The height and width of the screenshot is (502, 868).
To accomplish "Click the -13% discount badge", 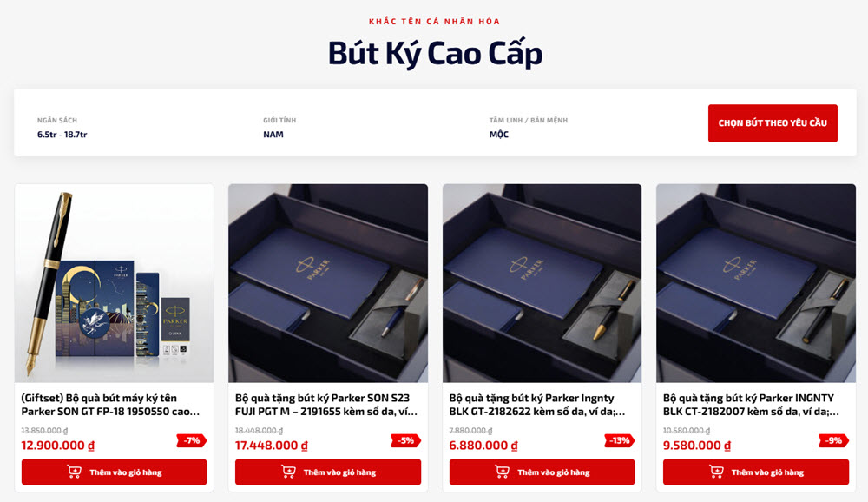I will 620,440.
